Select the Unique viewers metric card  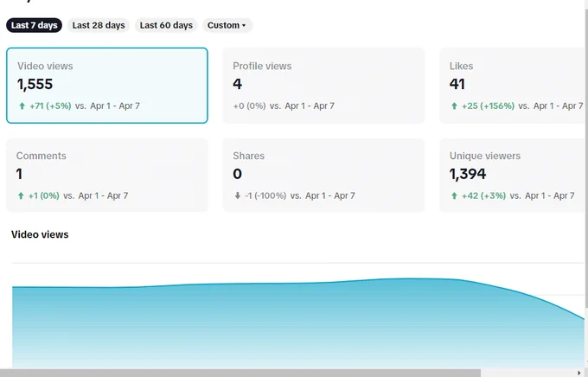(512, 176)
